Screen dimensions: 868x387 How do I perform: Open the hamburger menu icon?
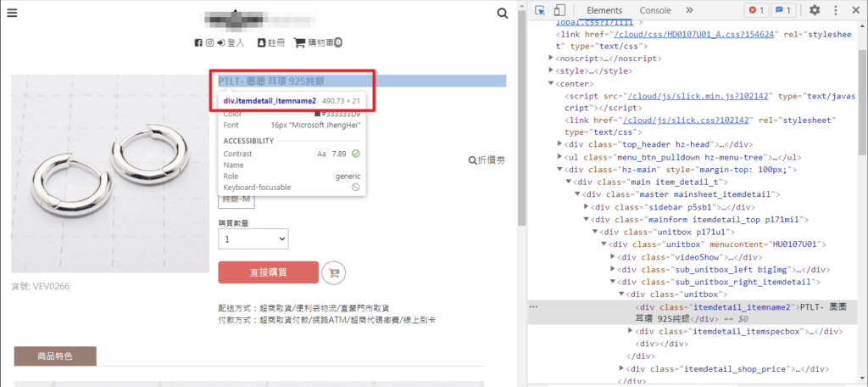12,13
